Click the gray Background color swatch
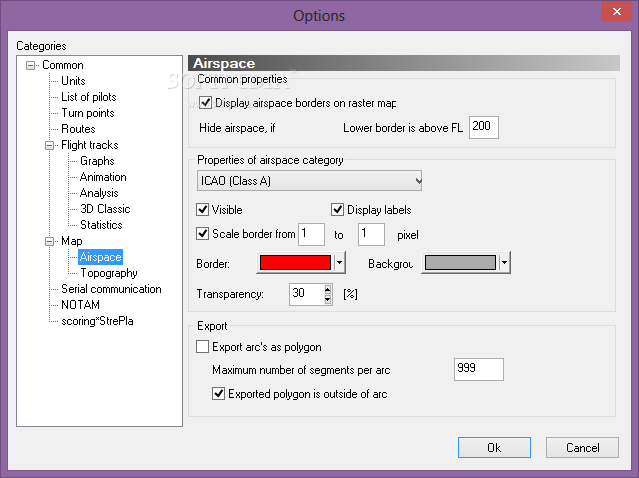This screenshot has height=478, width=639. click(460, 262)
